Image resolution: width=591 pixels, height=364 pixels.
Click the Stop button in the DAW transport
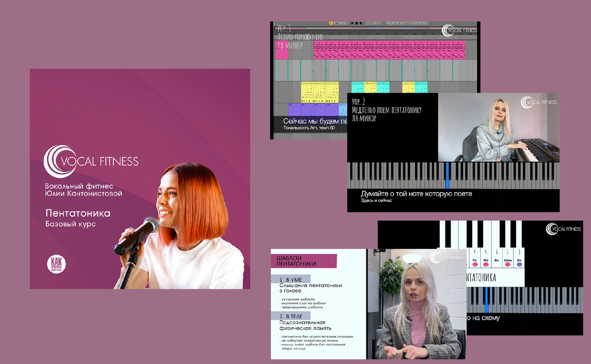coord(357,23)
